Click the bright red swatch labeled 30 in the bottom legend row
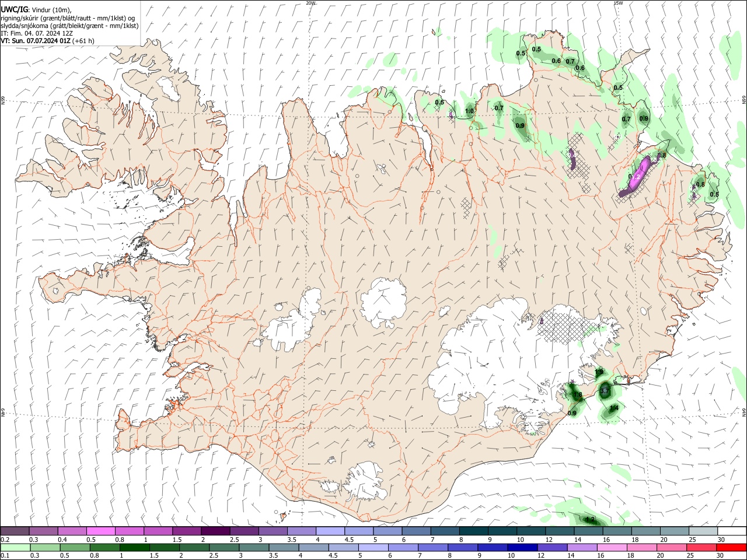This screenshot has height=560, width=747. tap(731, 547)
